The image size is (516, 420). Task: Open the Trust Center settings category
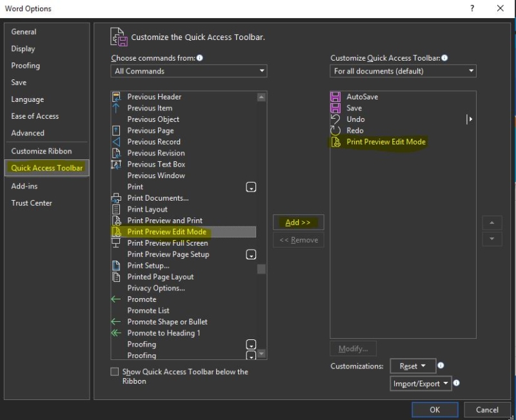[x=33, y=203]
